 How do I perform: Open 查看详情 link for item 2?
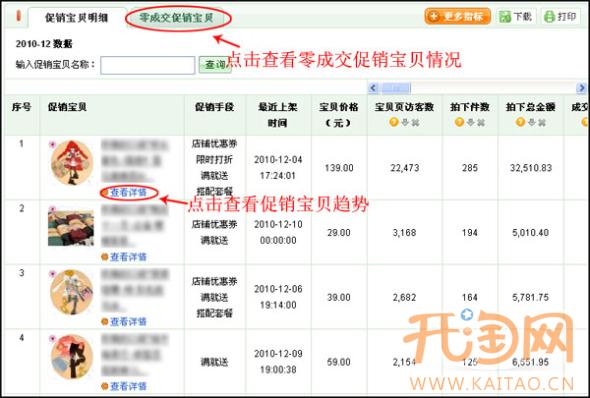pos(128,257)
